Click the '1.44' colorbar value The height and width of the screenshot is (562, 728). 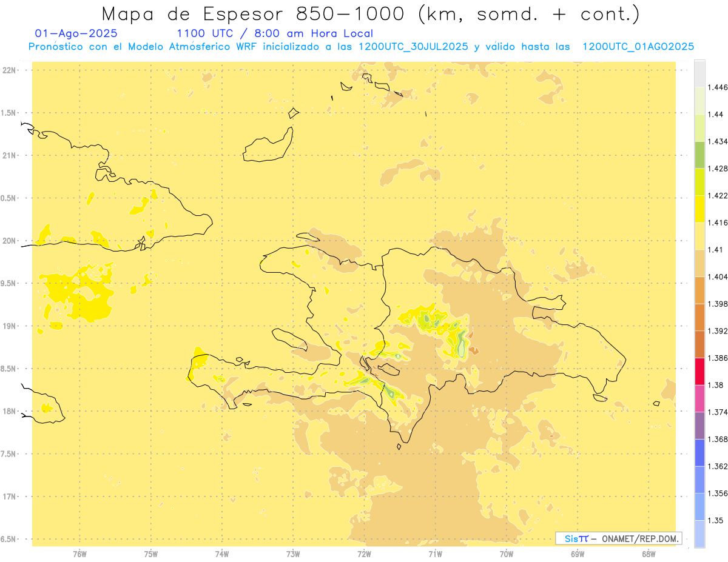click(x=716, y=115)
